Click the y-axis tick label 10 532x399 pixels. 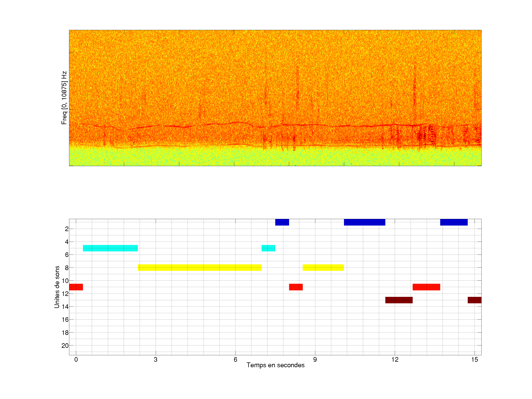pos(65,281)
